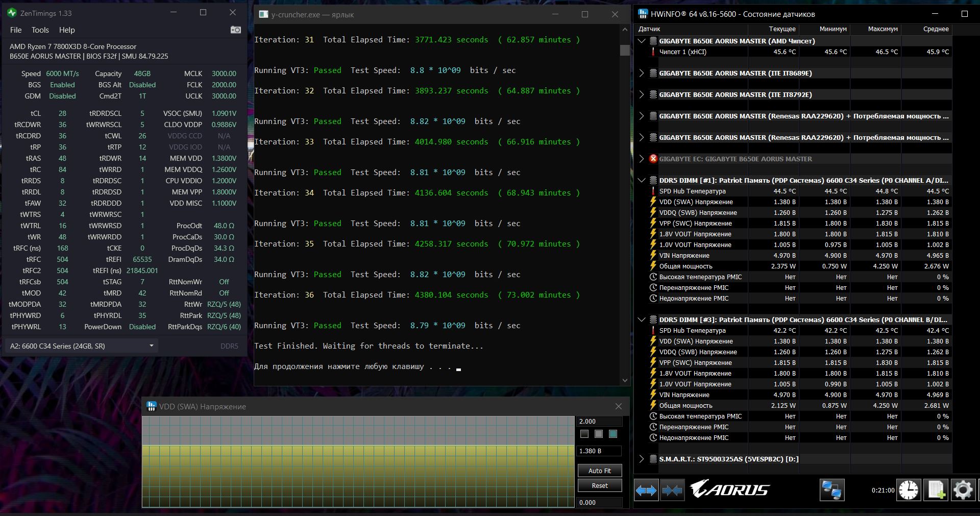The width and height of the screenshot is (980, 516).
Task: Collapse the DDR5 DIMM [#1] sensor group
Action: (x=642, y=180)
